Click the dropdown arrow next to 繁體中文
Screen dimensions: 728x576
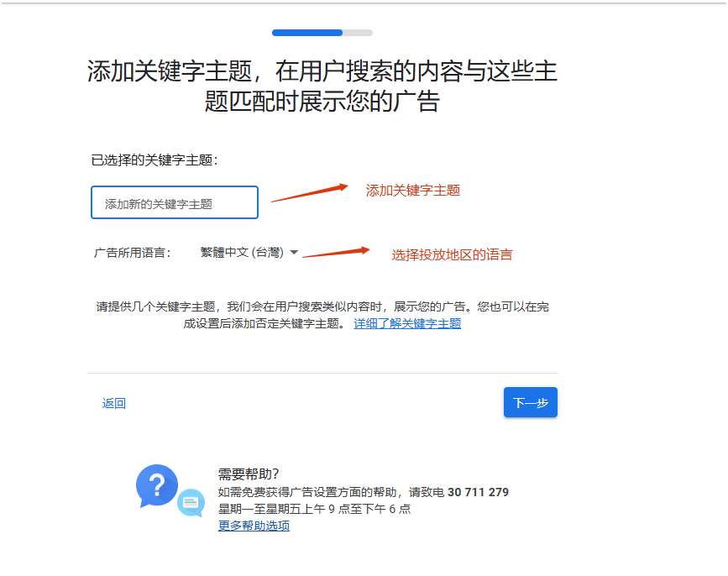tap(294, 253)
